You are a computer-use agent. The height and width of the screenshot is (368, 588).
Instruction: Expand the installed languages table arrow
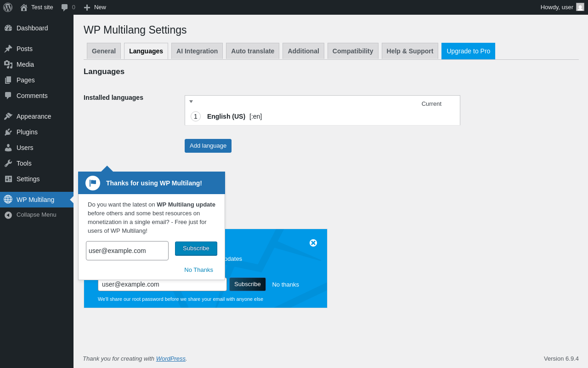click(191, 102)
